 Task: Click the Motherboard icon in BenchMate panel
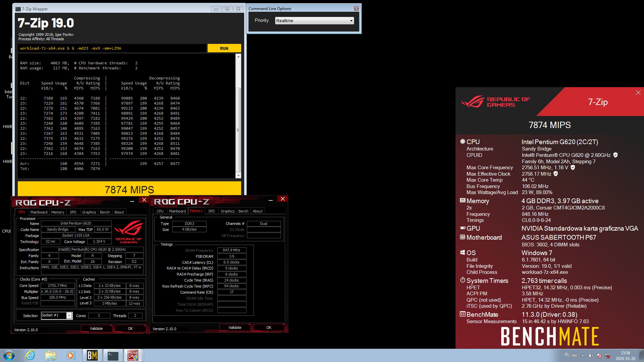[463, 237]
